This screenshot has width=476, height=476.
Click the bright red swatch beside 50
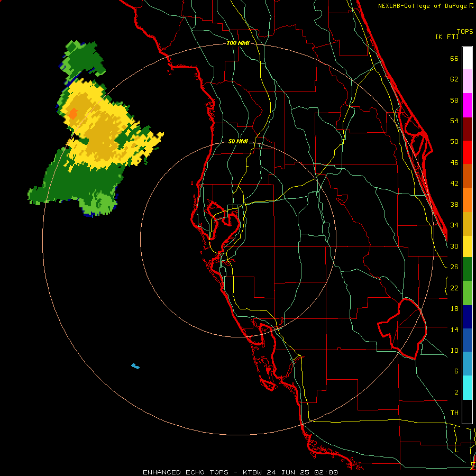467,152
